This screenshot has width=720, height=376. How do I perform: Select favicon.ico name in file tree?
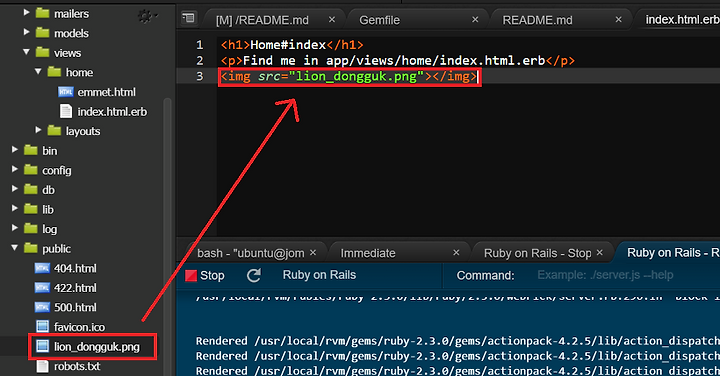pos(79,327)
